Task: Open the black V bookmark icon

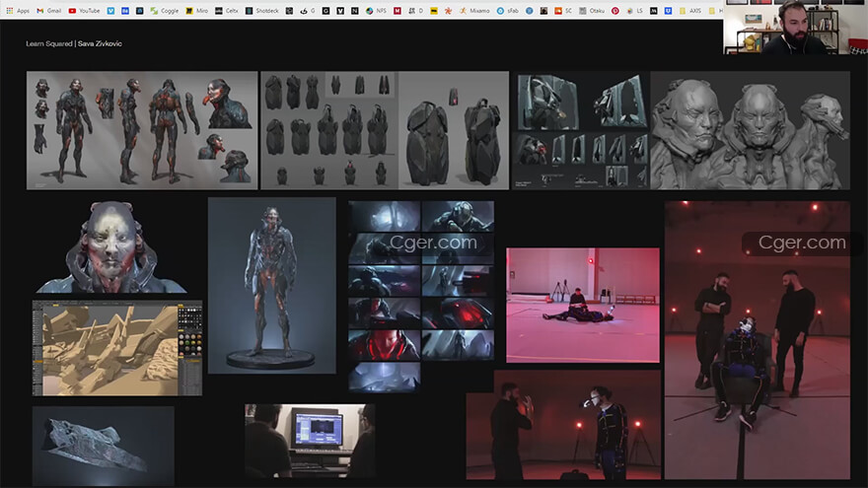Action: tap(340, 11)
